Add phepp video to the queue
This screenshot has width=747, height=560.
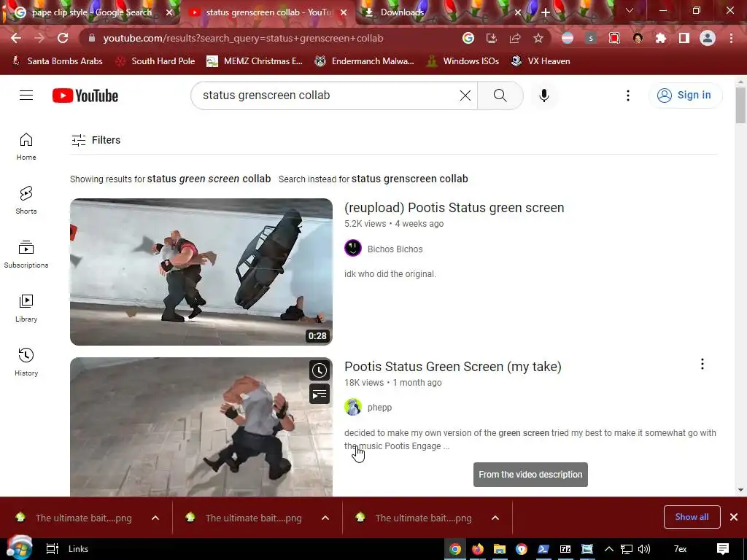click(320, 394)
